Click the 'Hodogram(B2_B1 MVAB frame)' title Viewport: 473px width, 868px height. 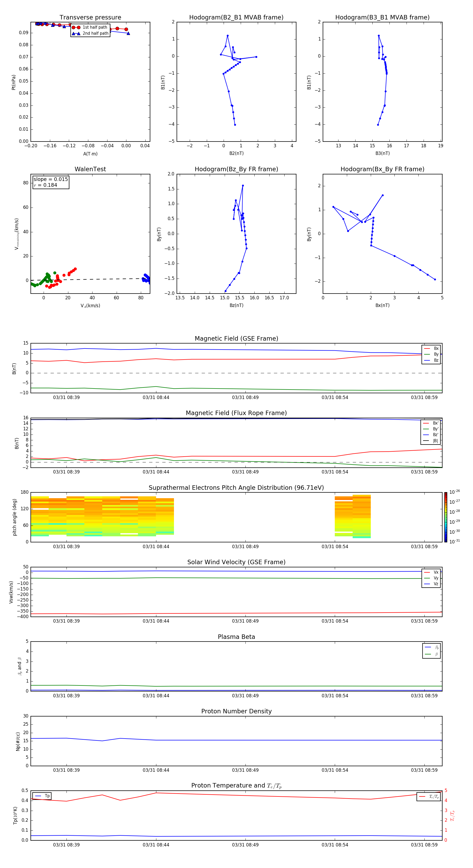pos(236,18)
